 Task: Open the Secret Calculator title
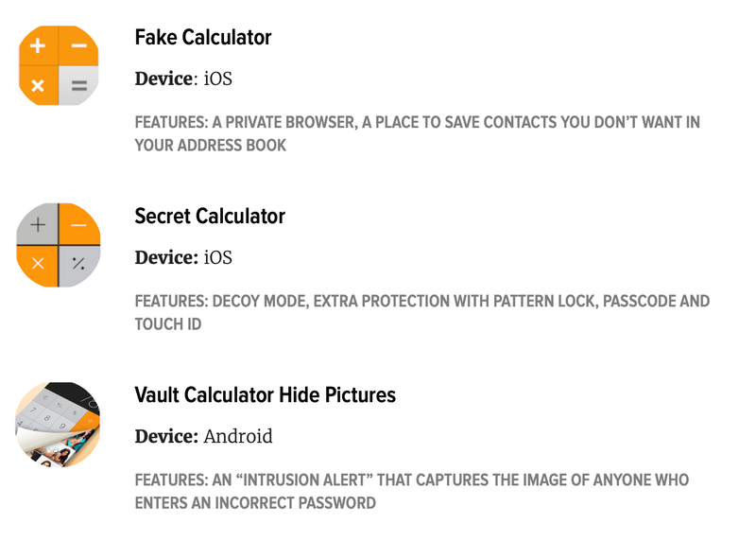coord(210,217)
